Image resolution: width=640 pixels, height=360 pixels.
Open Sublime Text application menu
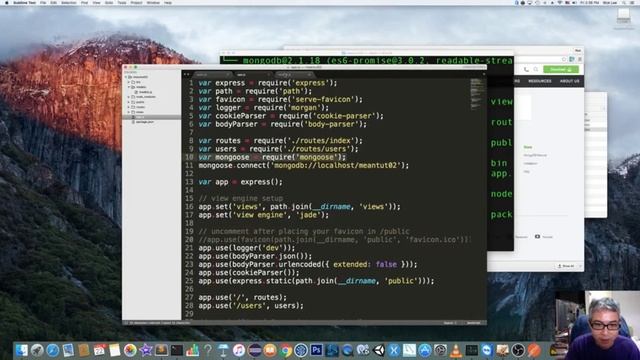(24, 2)
